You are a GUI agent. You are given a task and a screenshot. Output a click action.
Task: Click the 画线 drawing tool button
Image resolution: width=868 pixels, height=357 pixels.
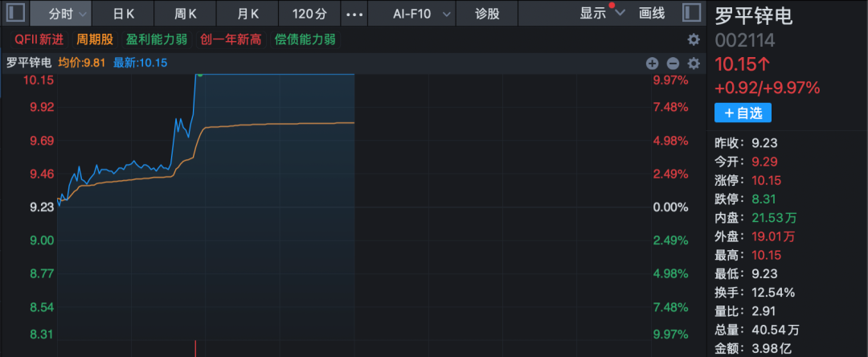652,13
